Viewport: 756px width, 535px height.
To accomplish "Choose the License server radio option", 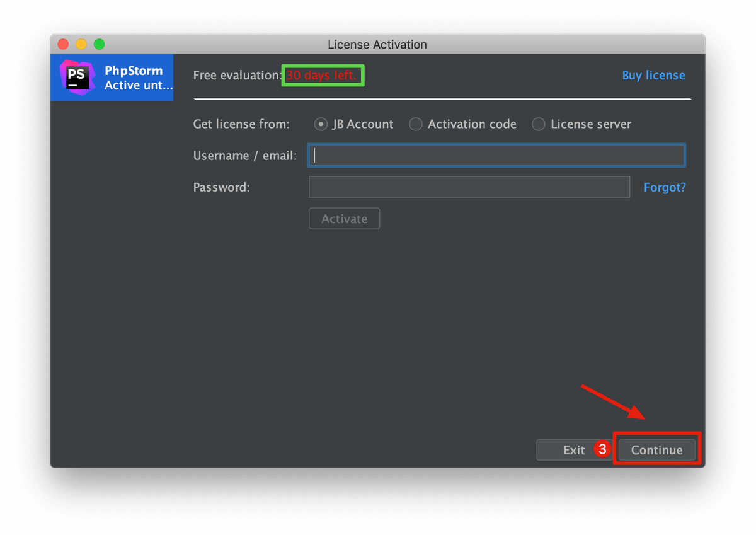I will coord(538,124).
